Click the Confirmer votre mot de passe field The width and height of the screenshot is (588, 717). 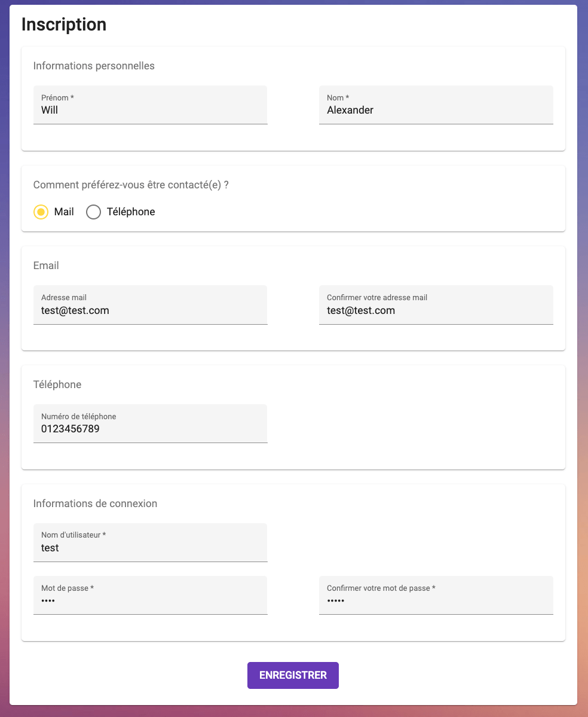(436, 595)
